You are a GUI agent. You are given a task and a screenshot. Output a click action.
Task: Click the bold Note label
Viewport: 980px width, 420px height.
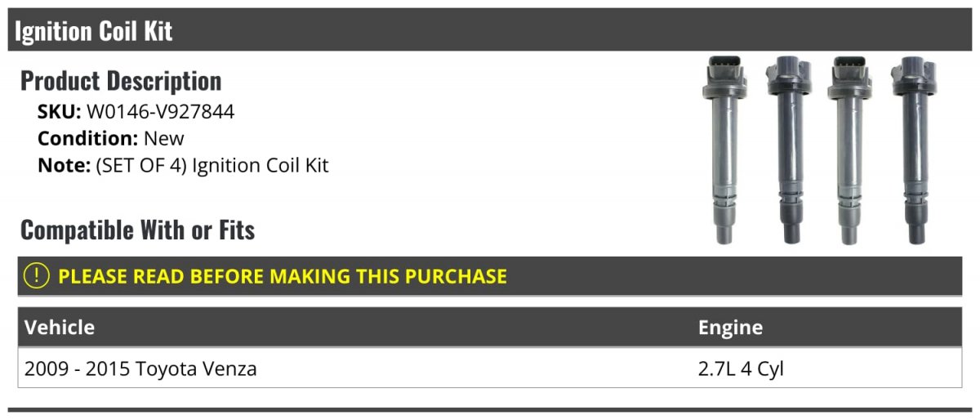coord(64,165)
